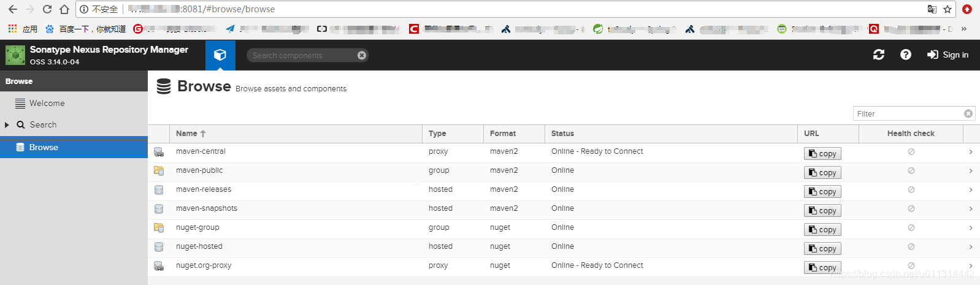
Task: Click health check icon for maven-public
Action: point(911,171)
